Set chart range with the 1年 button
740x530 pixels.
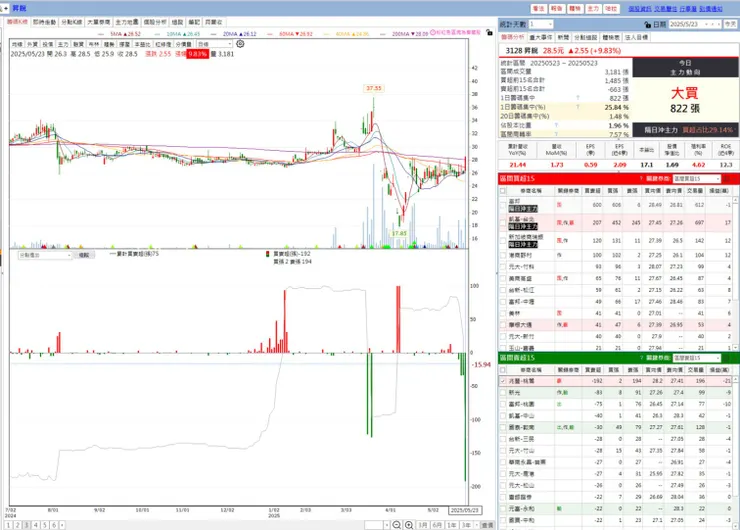pos(452,525)
